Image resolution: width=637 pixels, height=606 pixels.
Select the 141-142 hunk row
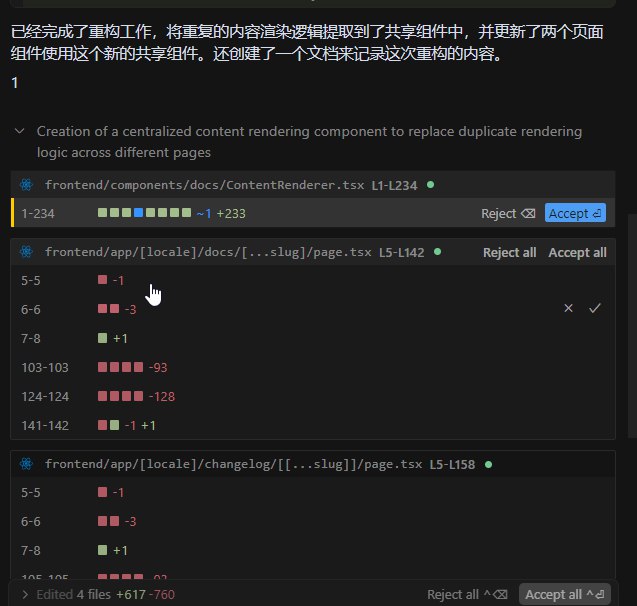click(x=313, y=425)
